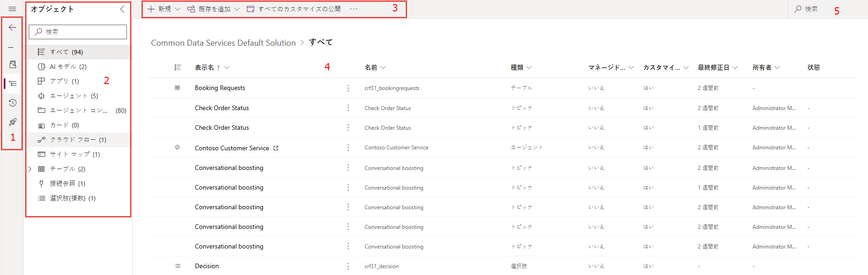Open the Pipelines rocket icon in left rail
Viewport: 868px width, 275px height.
click(x=13, y=122)
